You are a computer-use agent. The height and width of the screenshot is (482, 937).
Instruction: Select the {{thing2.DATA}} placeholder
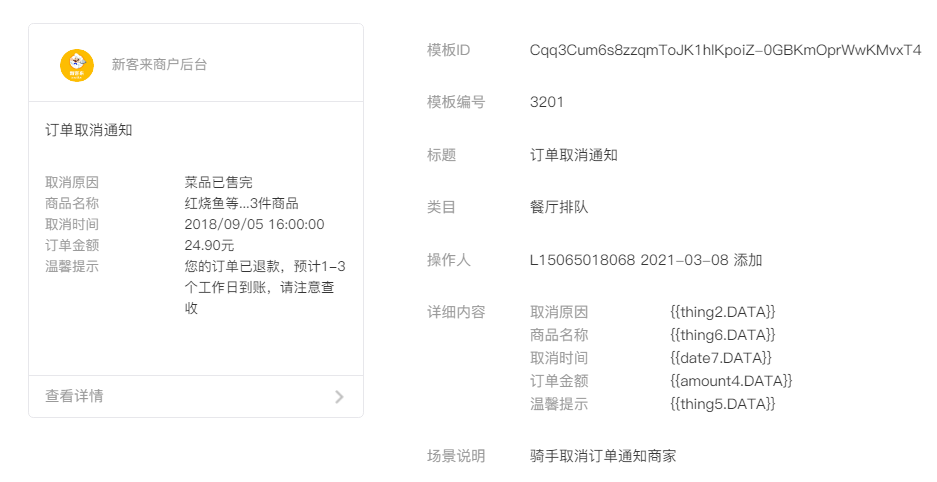click(723, 312)
